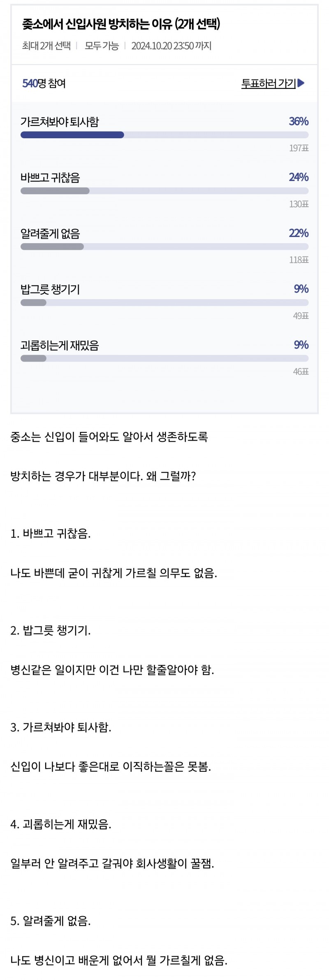Select the 가르쳐봐야 퇴사함 poll option label
329x980 pixels.
pos(60,122)
